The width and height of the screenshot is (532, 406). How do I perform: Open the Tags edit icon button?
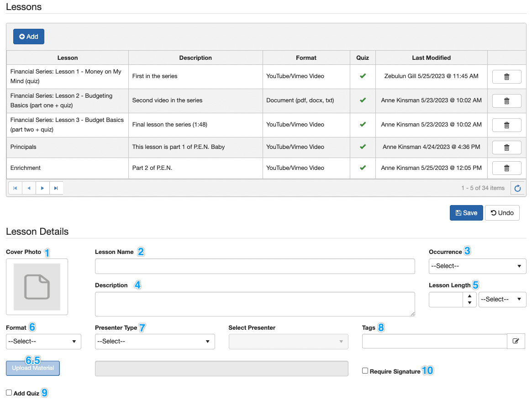(516, 341)
